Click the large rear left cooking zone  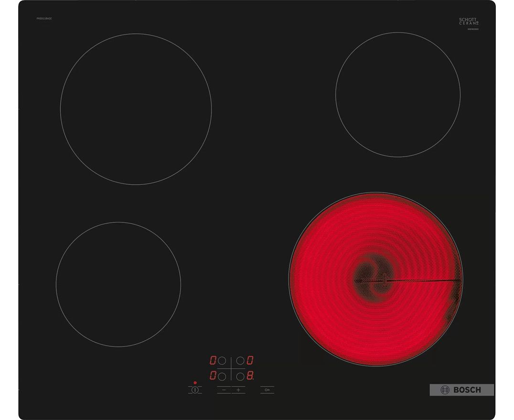(136, 109)
